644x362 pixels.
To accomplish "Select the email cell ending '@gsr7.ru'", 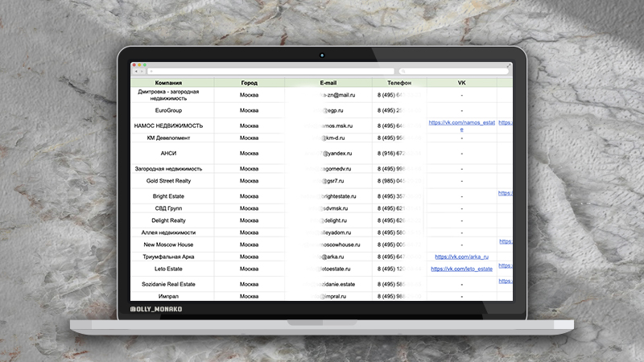I will (x=328, y=181).
